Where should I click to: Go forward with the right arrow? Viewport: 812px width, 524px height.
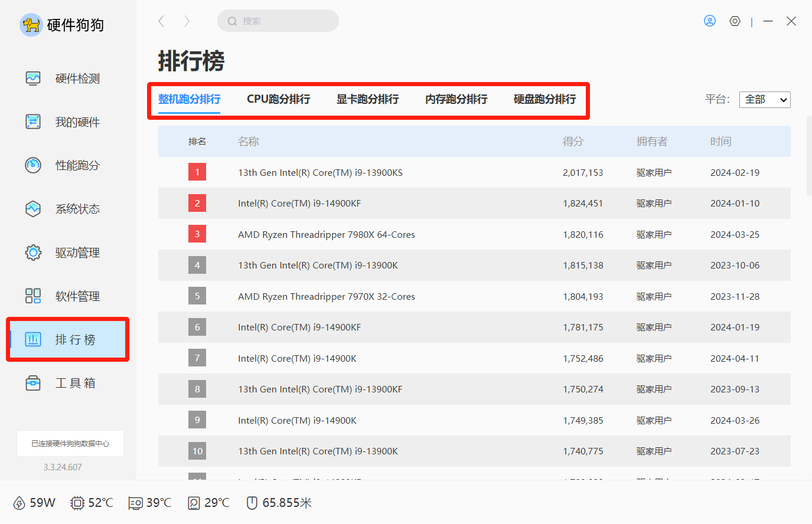(x=187, y=21)
